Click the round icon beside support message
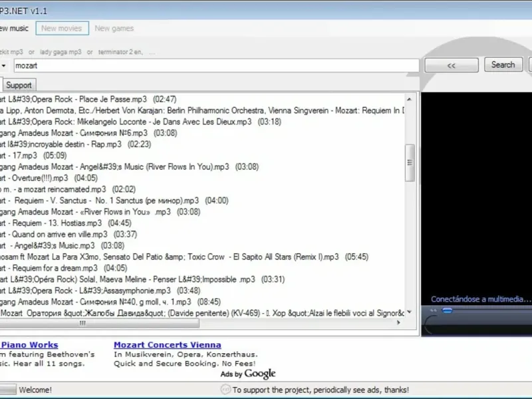Screen dimensions: 532x399 point(225,389)
